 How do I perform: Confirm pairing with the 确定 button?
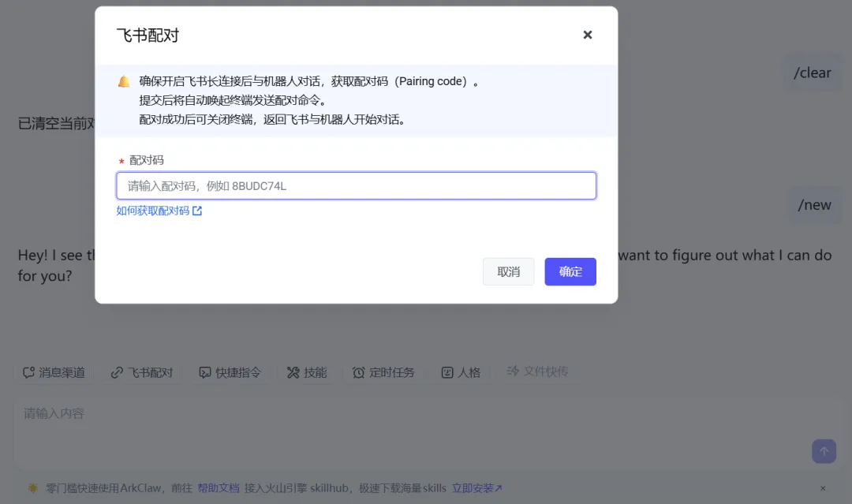click(x=570, y=271)
